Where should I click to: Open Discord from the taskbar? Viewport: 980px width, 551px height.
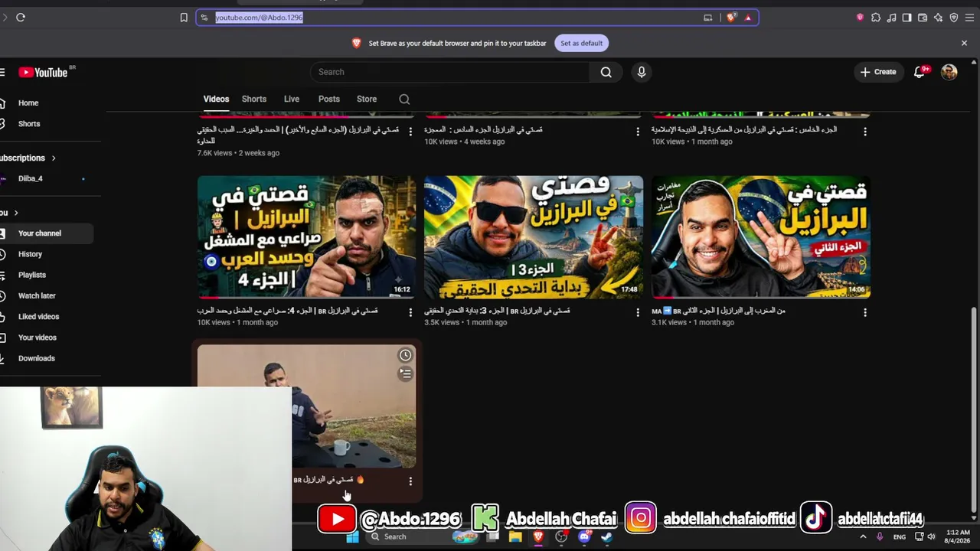pyautogui.click(x=585, y=537)
